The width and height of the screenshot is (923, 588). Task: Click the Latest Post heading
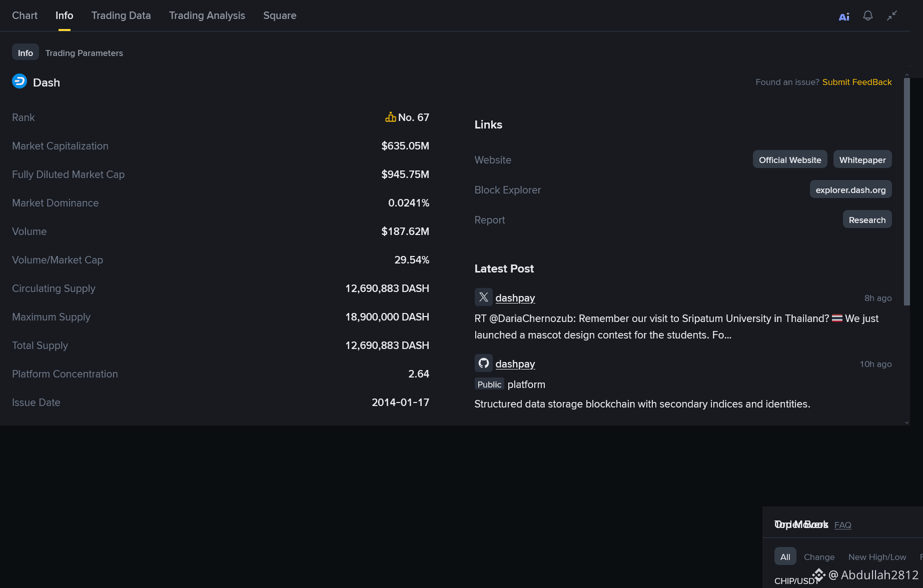[x=504, y=268]
